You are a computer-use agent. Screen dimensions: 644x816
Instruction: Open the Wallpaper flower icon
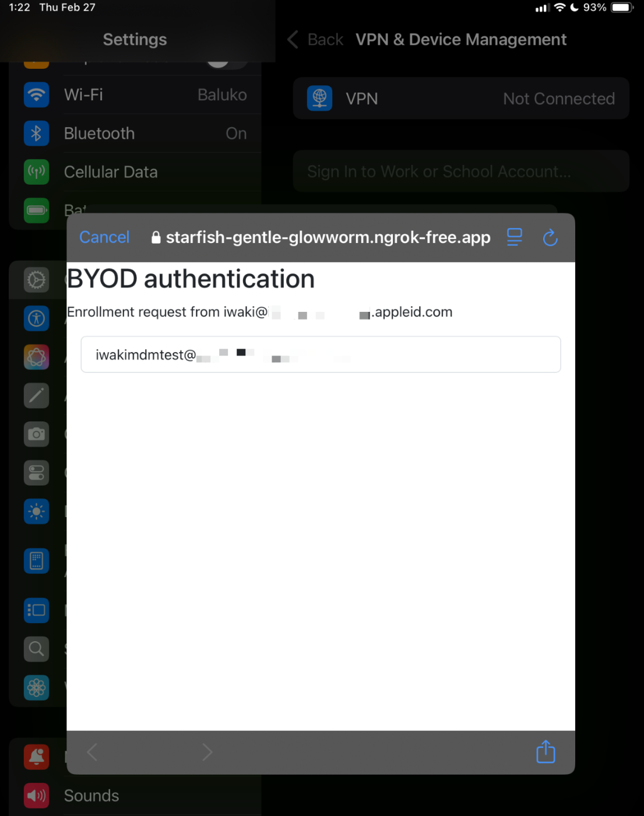[36, 688]
